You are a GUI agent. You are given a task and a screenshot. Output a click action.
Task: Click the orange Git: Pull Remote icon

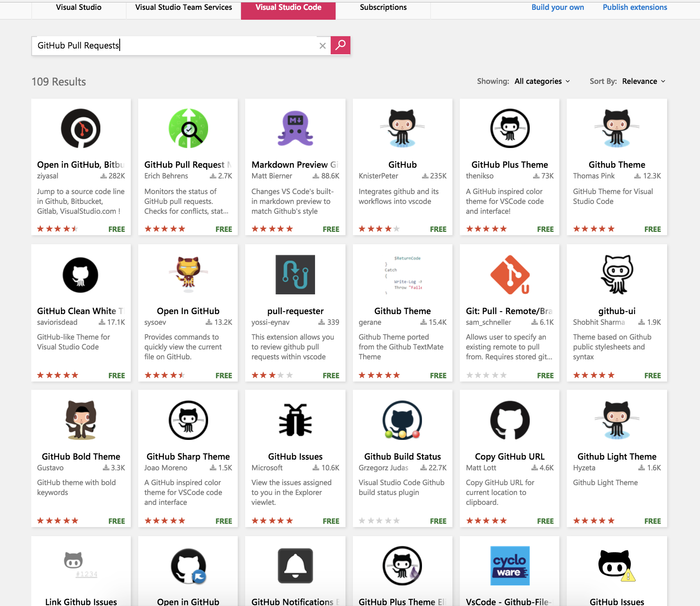[x=509, y=275]
